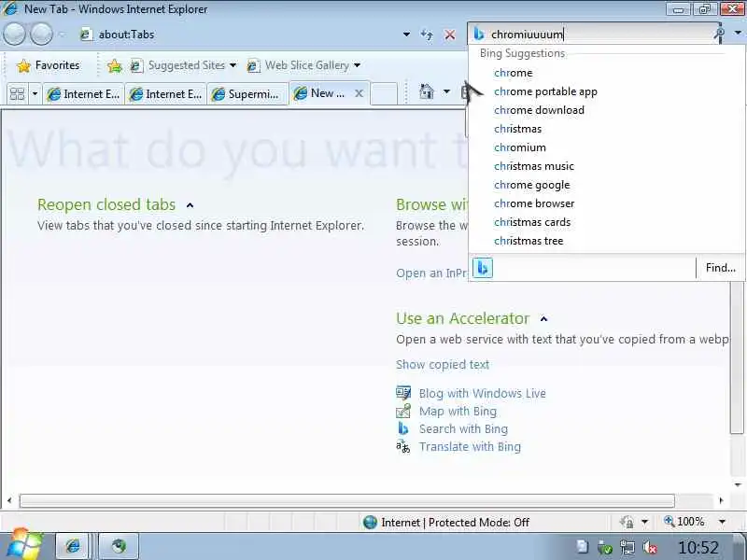Screen dimensions: 747x560
Task: Click the horizontal scrollbar right arrow
Action: point(721,500)
